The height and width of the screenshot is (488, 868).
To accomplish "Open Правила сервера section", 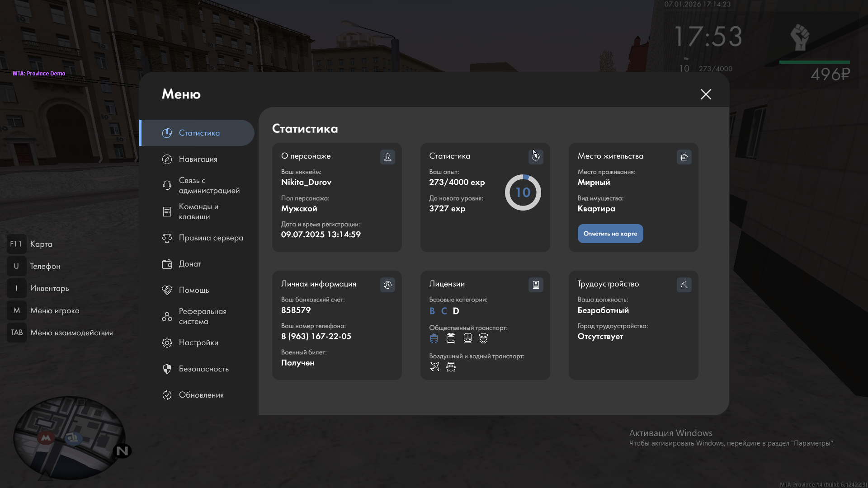I will [x=211, y=238].
